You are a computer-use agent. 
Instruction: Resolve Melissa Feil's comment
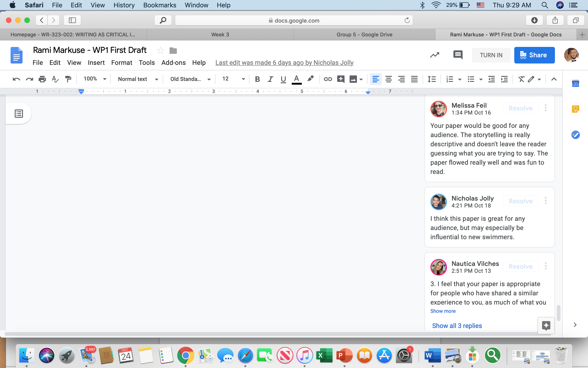(520, 108)
